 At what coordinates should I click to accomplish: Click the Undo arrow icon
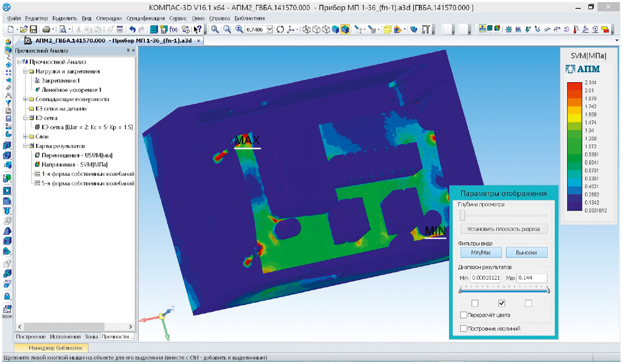tap(132, 29)
